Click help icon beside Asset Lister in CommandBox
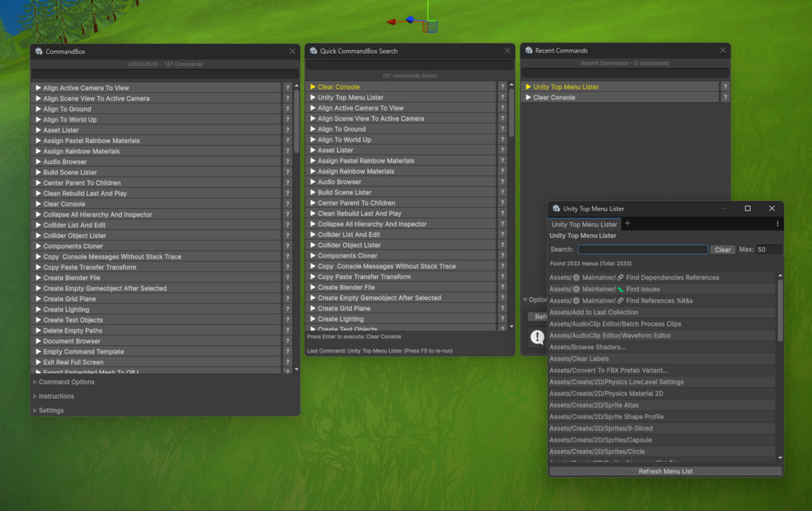This screenshot has height=511, width=812. point(288,130)
